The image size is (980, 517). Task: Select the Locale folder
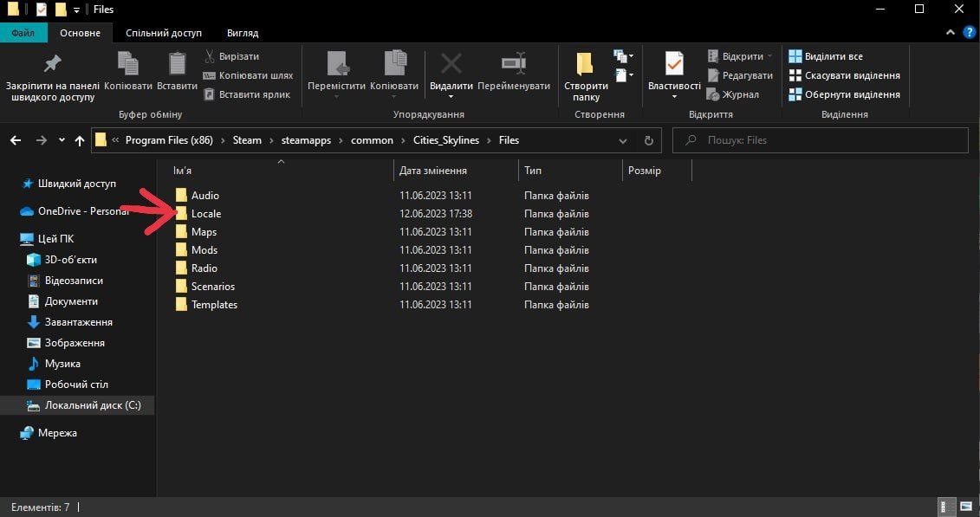206,214
